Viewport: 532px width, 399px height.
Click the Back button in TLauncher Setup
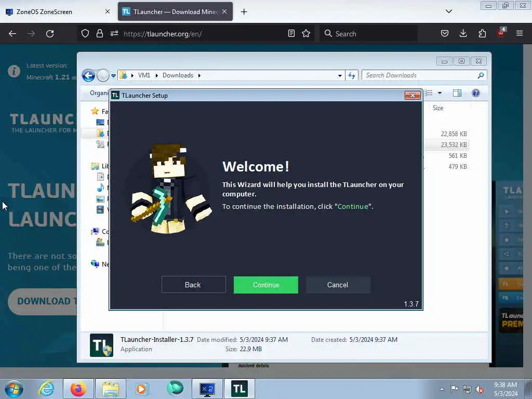193,285
